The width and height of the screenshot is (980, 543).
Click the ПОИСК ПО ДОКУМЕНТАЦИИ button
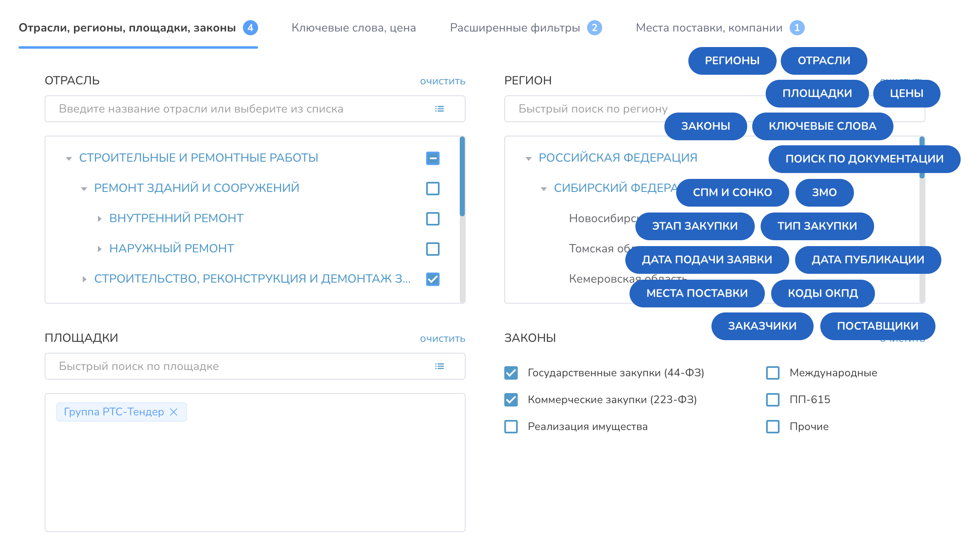pos(864,159)
